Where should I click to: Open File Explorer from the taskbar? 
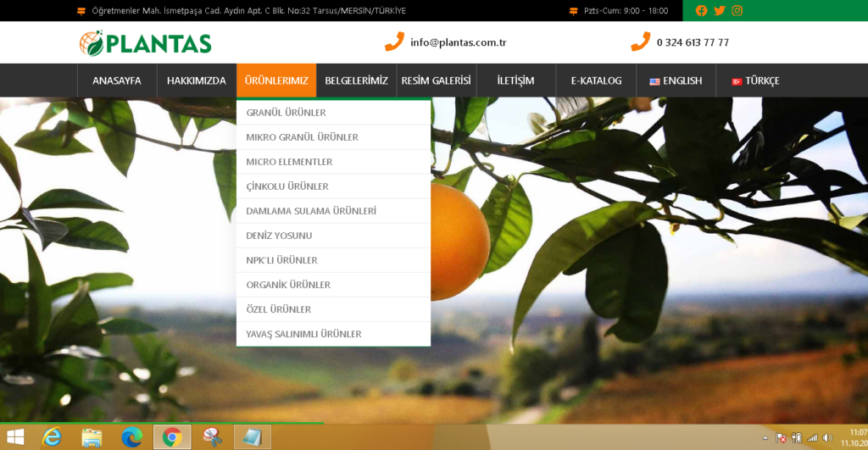pyautogui.click(x=92, y=437)
